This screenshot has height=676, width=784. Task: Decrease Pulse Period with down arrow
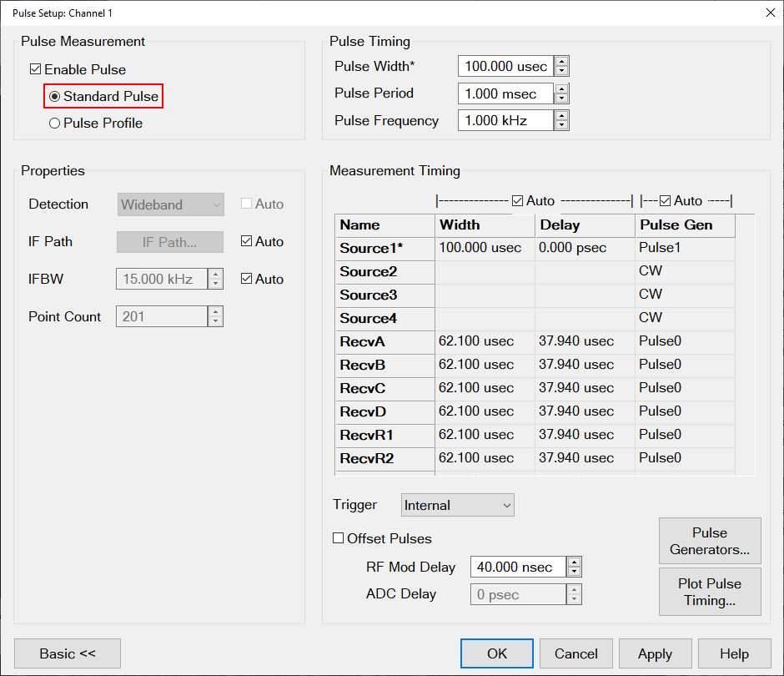[x=562, y=98]
